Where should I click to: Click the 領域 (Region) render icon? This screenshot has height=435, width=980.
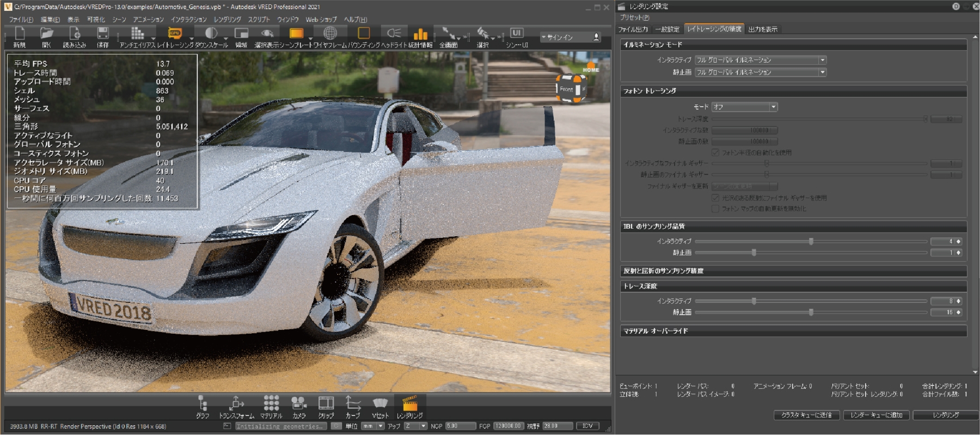[x=241, y=34]
